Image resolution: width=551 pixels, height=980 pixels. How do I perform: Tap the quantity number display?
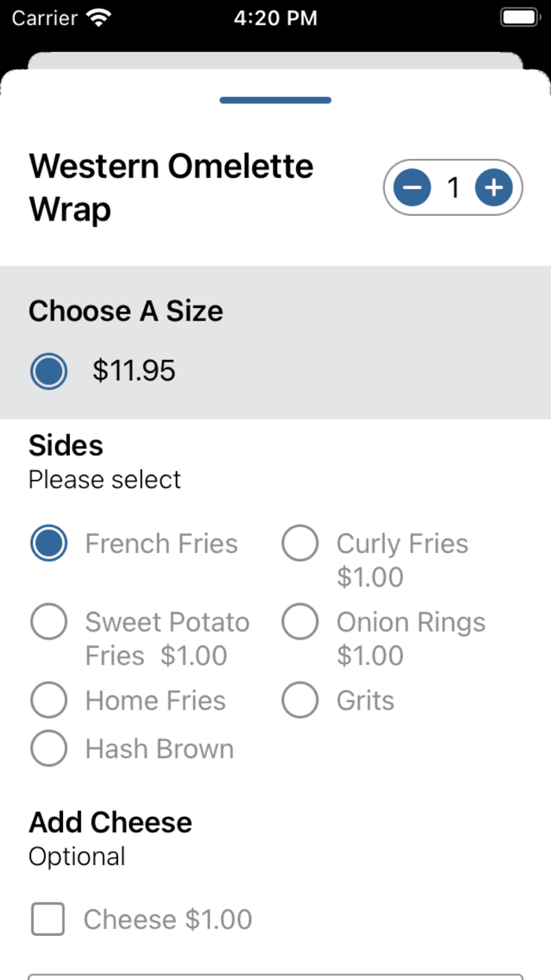point(453,187)
